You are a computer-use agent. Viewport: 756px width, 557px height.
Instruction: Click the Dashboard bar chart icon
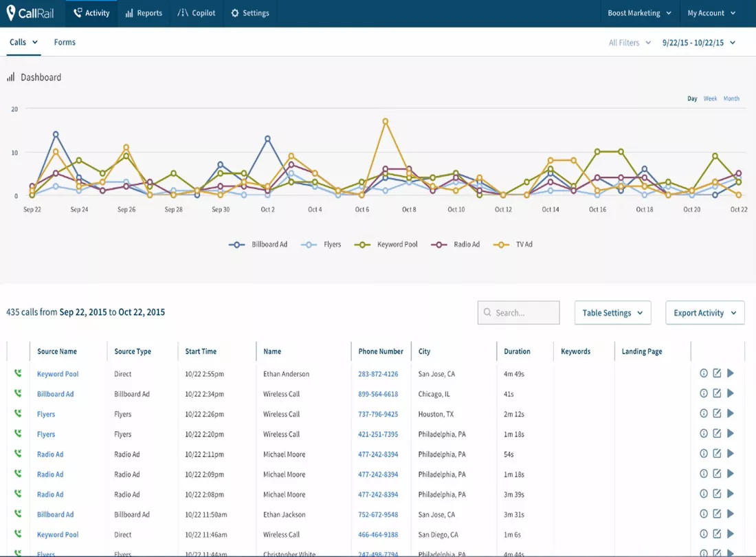[11, 78]
